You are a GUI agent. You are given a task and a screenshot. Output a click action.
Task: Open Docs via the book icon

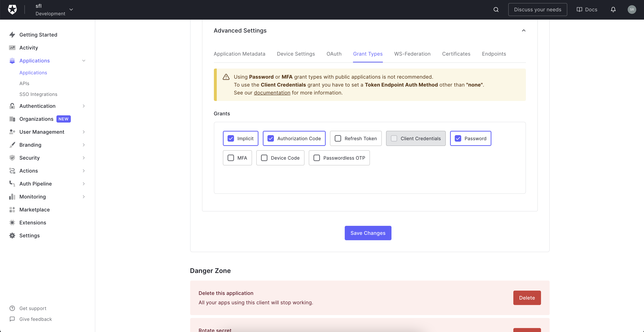579,10
